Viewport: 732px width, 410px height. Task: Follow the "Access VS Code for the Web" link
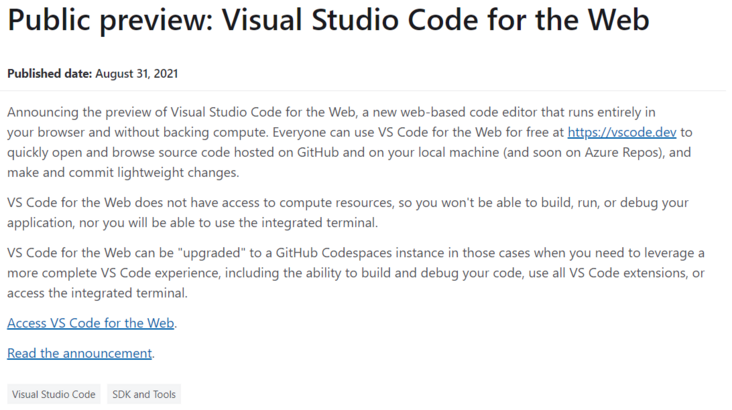[x=91, y=323]
